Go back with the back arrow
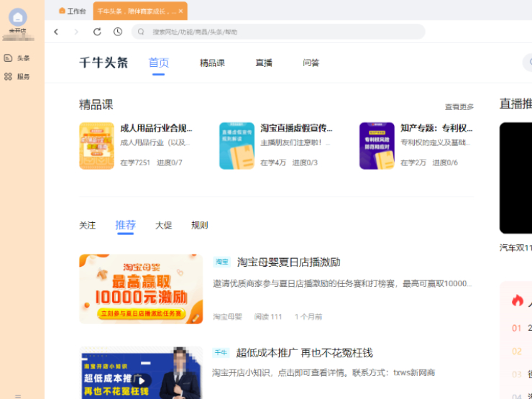This screenshot has width=532, height=399. point(56,32)
